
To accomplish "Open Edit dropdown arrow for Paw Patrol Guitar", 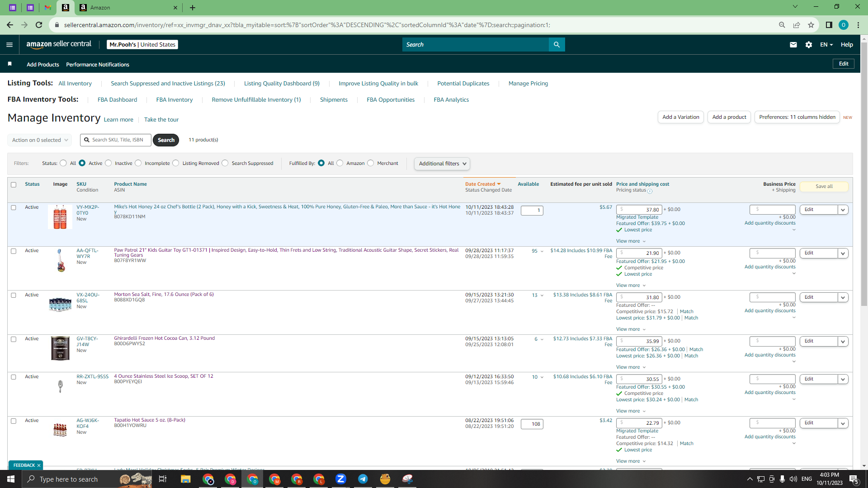I will tap(843, 253).
